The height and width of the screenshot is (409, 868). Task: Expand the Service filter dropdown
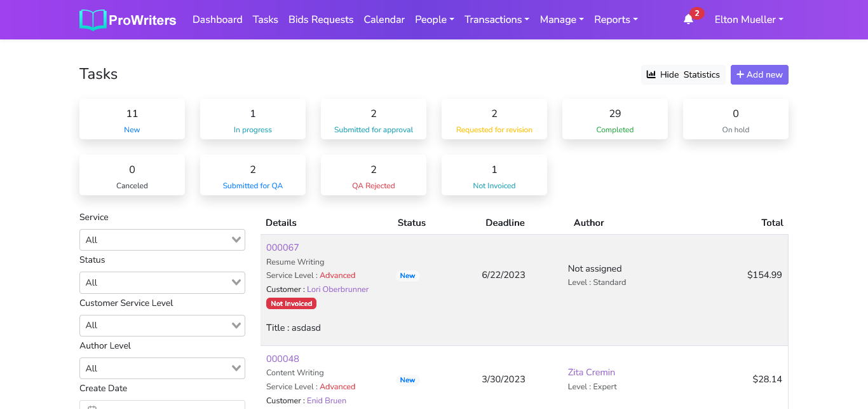click(x=162, y=240)
